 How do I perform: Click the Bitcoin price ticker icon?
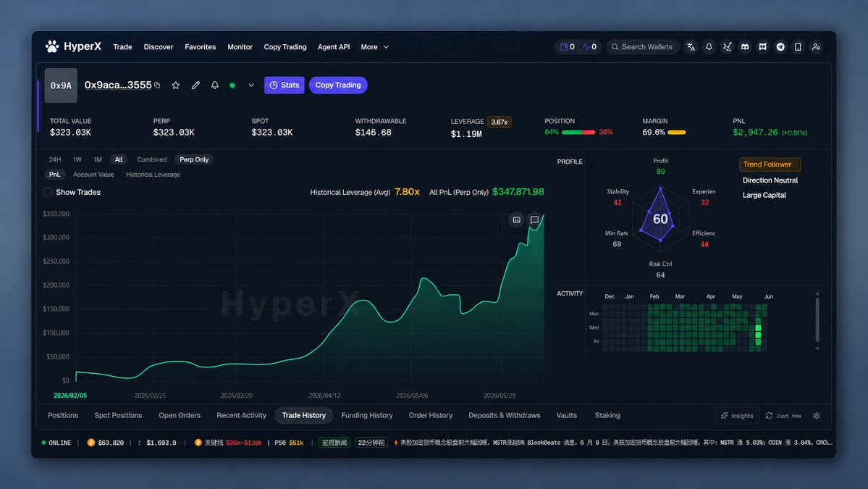coord(91,443)
